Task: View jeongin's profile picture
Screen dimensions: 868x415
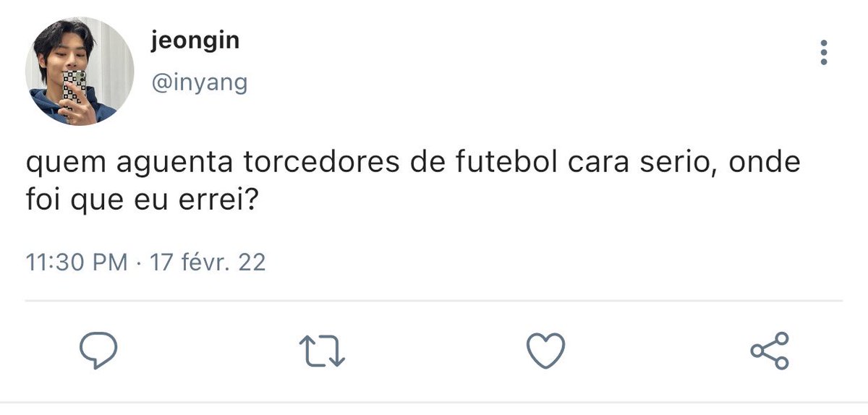Action: [x=80, y=71]
